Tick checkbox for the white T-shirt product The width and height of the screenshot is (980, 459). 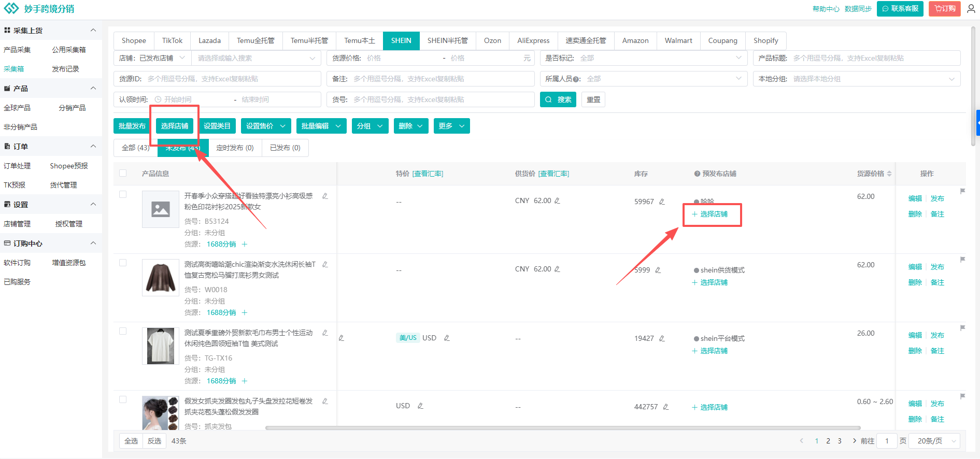point(123,331)
